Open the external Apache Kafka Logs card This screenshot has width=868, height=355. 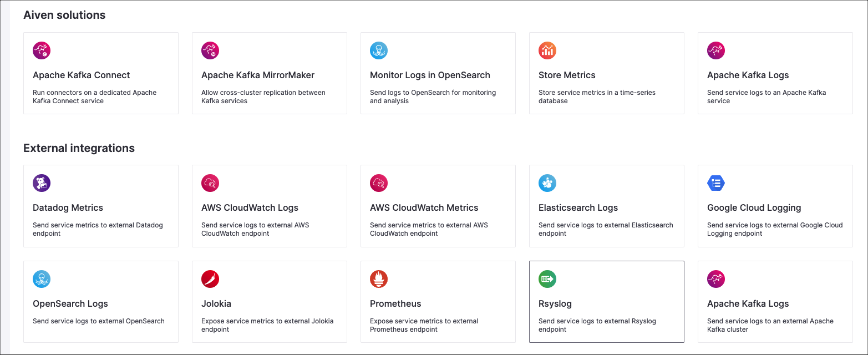click(775, 301)
